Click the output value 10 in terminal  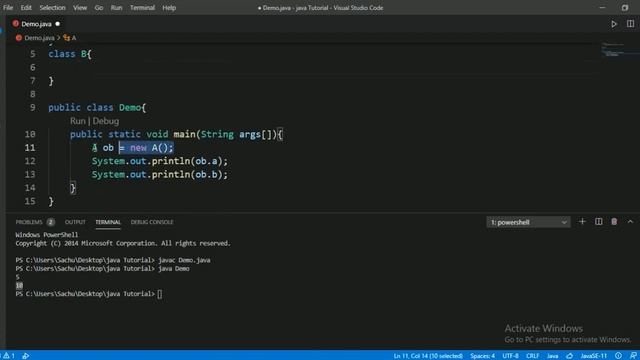[x=19, y=285]
